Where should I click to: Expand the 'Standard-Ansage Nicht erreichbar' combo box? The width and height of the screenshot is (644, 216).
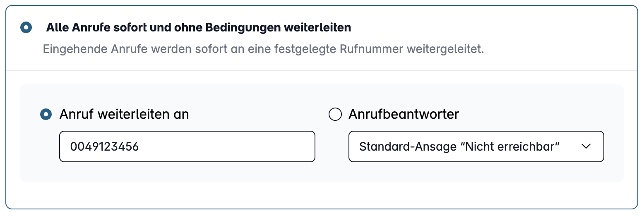(476, 146)
